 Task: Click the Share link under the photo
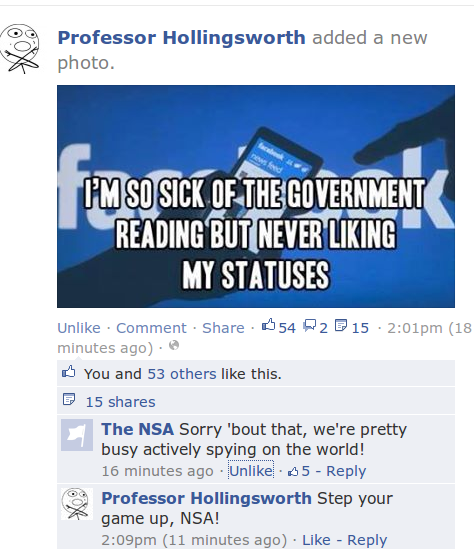(223, 328)
